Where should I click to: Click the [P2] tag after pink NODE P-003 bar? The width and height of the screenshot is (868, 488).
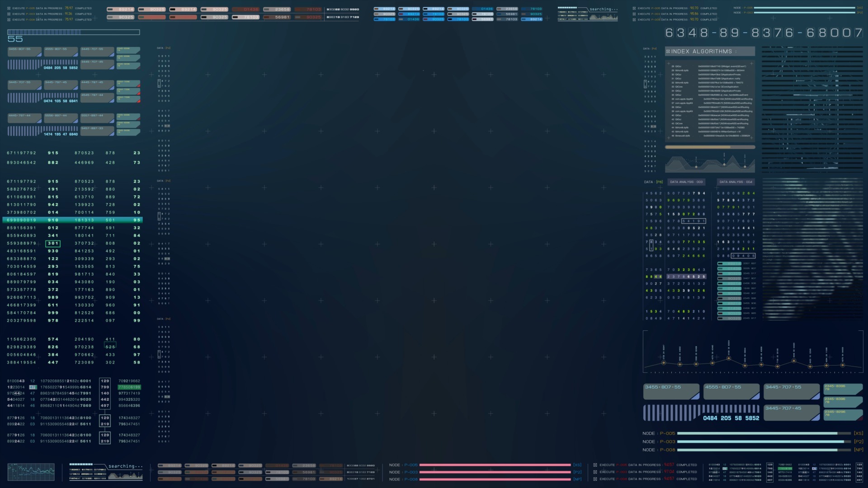pyautogui.click(x=577, y=472)
